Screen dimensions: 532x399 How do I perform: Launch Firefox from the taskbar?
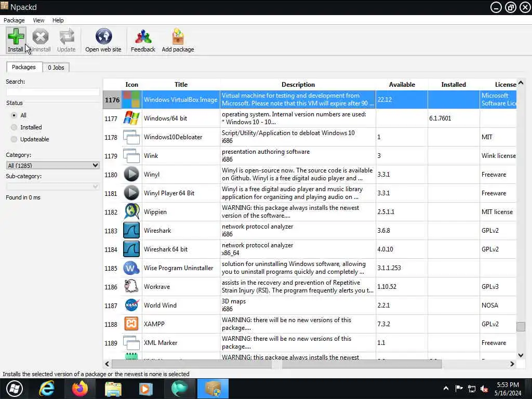click(79, 389)
